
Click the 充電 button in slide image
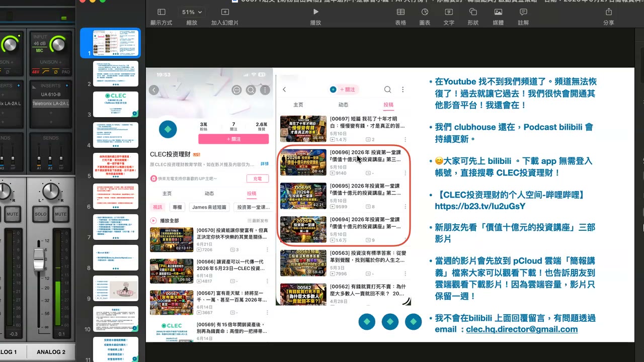[257, 178]
